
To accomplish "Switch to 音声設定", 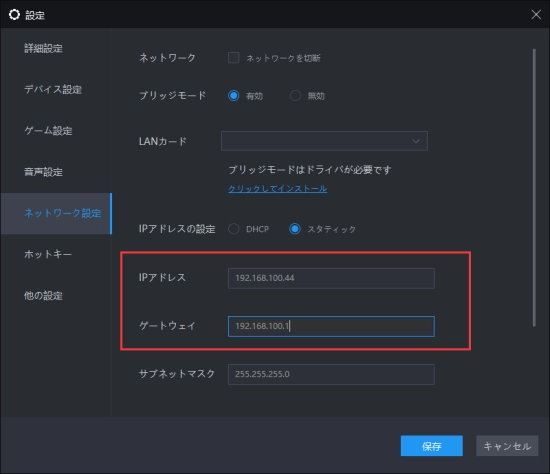I will (x=43, y=172).
